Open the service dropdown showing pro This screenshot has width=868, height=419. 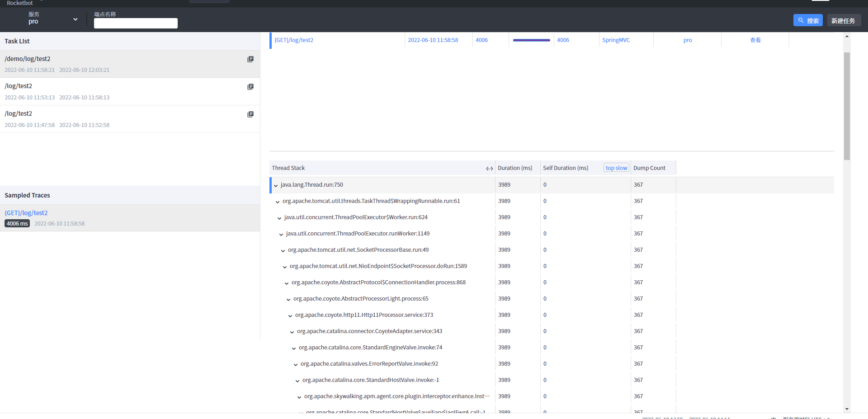52,19
